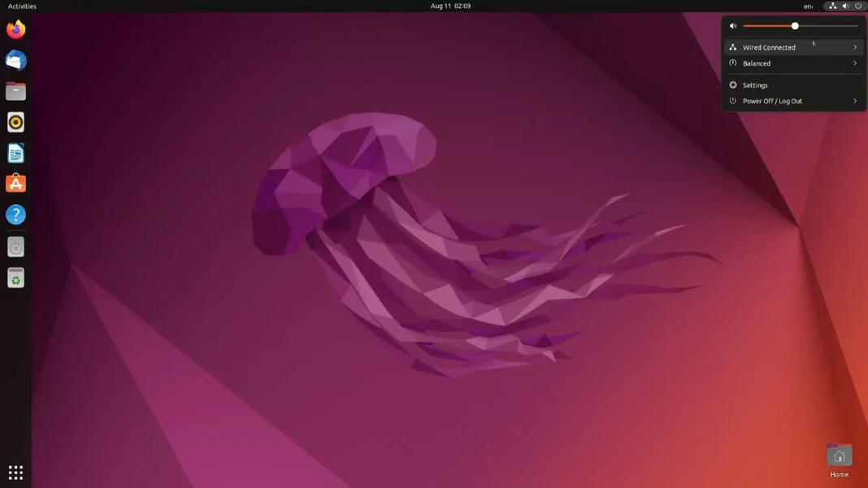The image size is (868, 488).
Task: Launch Rhythmbox music player
Action: [15, 123]
